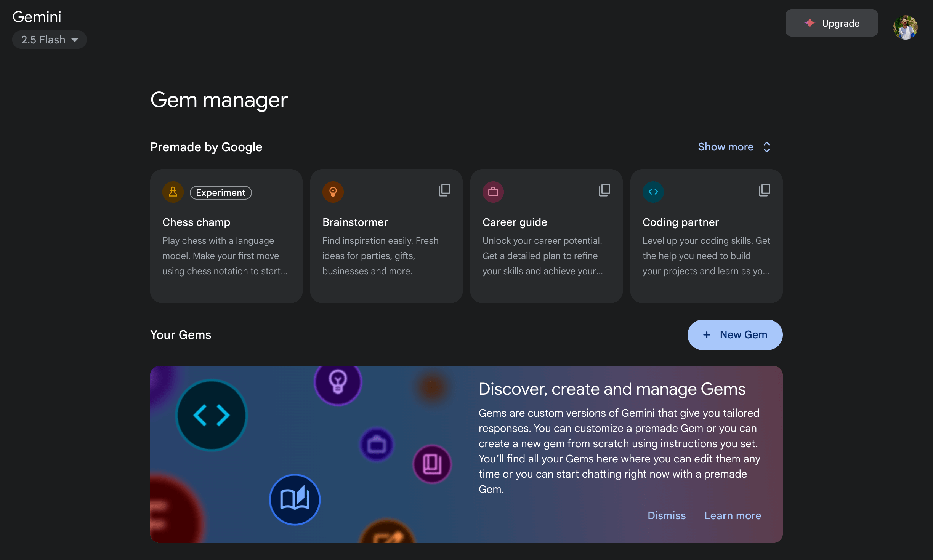Open the Learn more link
This screenshot has height=560, width=933.
(733, 515)
